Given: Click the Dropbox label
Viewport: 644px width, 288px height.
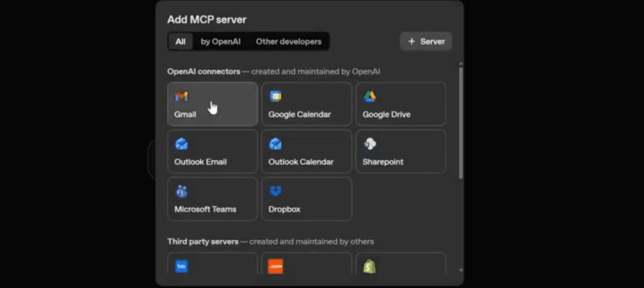Looking at the screenshot, I should pyautogui.click(x=284, y=209).
